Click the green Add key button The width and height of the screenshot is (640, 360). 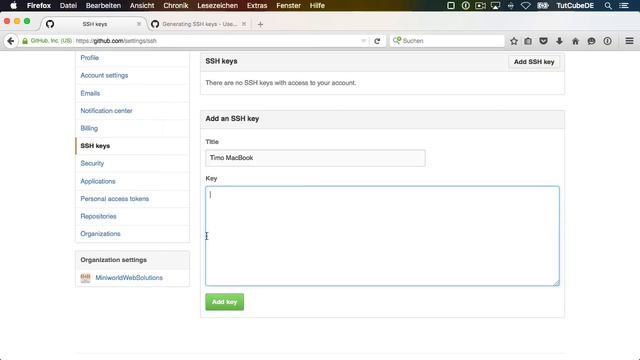pos(224,302)
